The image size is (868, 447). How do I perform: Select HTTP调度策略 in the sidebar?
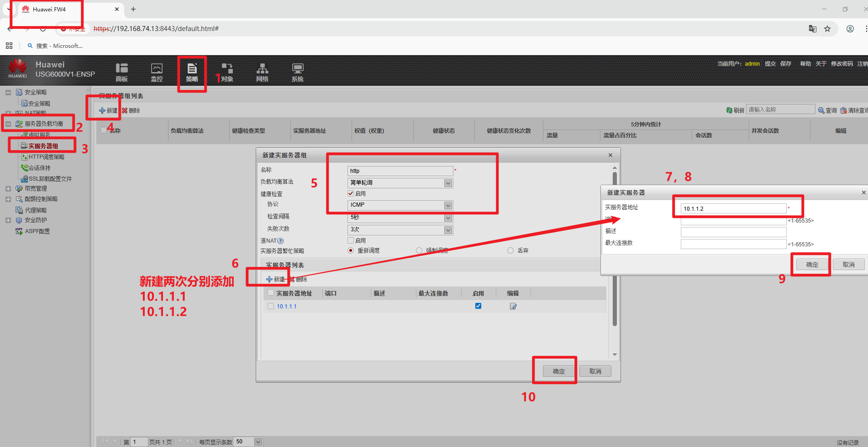point(46,157)
